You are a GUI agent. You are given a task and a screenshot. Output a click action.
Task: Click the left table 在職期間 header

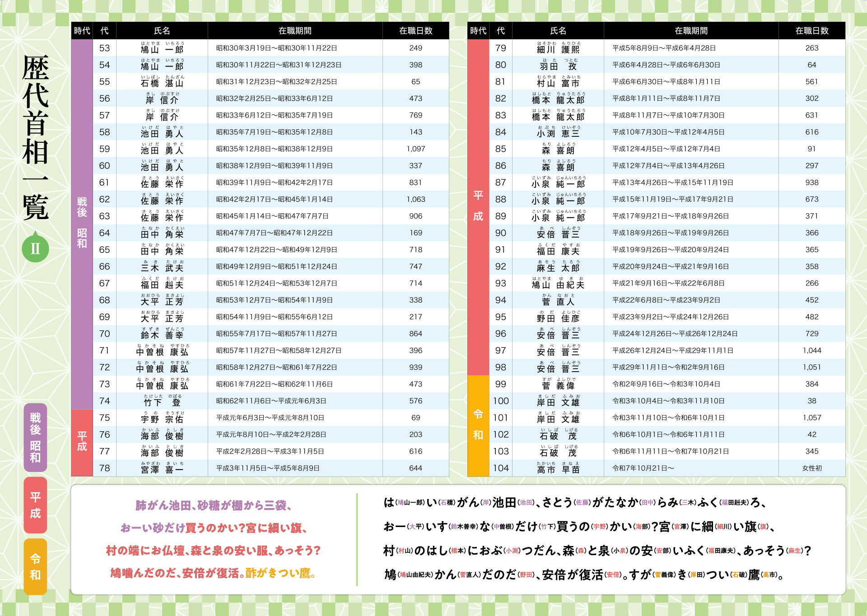[x=294, y=31]
